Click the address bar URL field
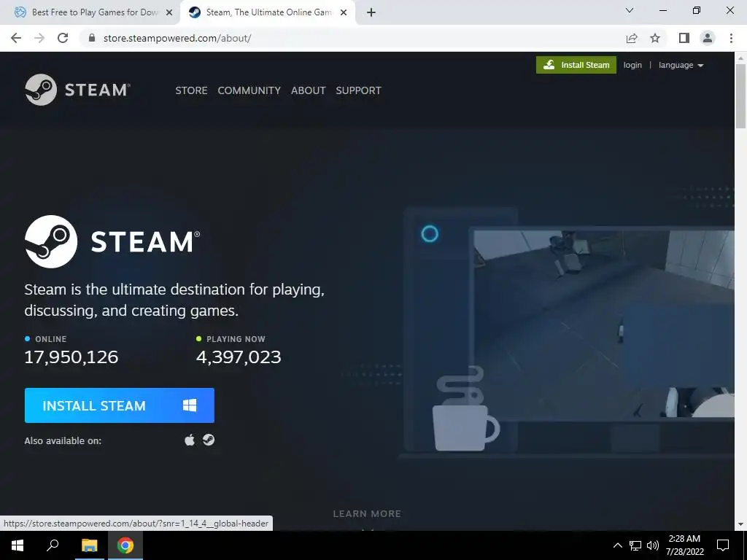747x560 pixels. pos(352,38)
